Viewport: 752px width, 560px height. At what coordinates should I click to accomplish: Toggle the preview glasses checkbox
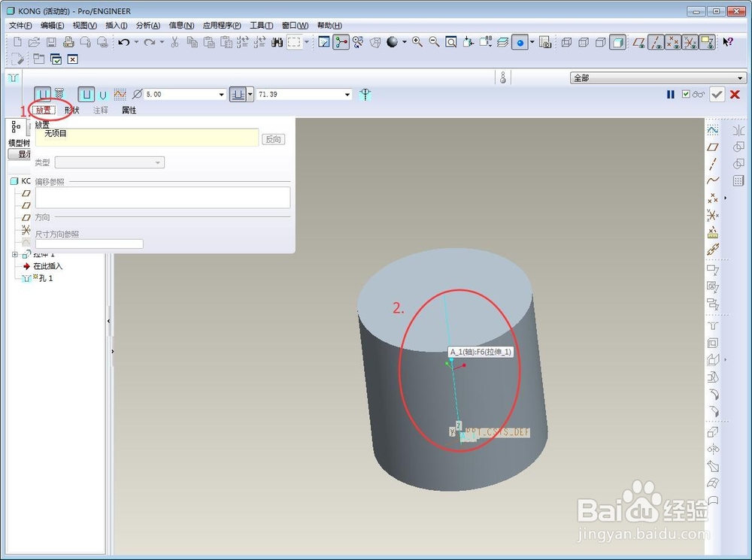[686, 94]
